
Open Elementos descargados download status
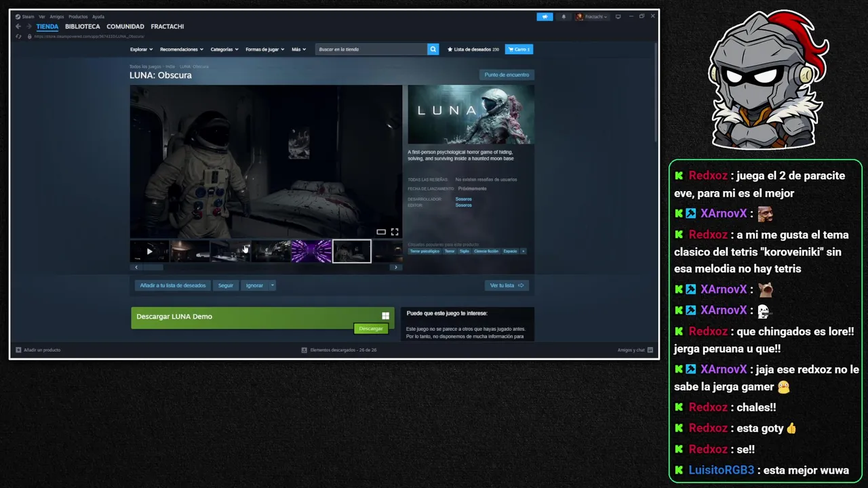click(x=339, y=350)
